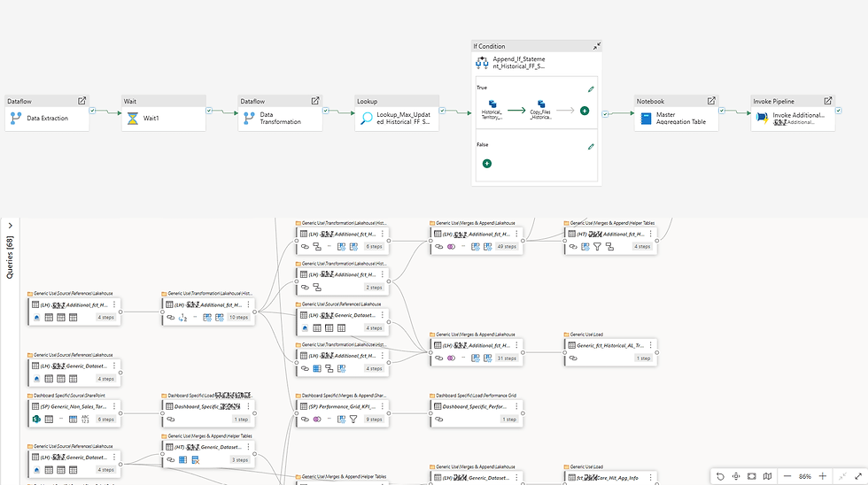Zoom out with the minus button

coord(787,476)
